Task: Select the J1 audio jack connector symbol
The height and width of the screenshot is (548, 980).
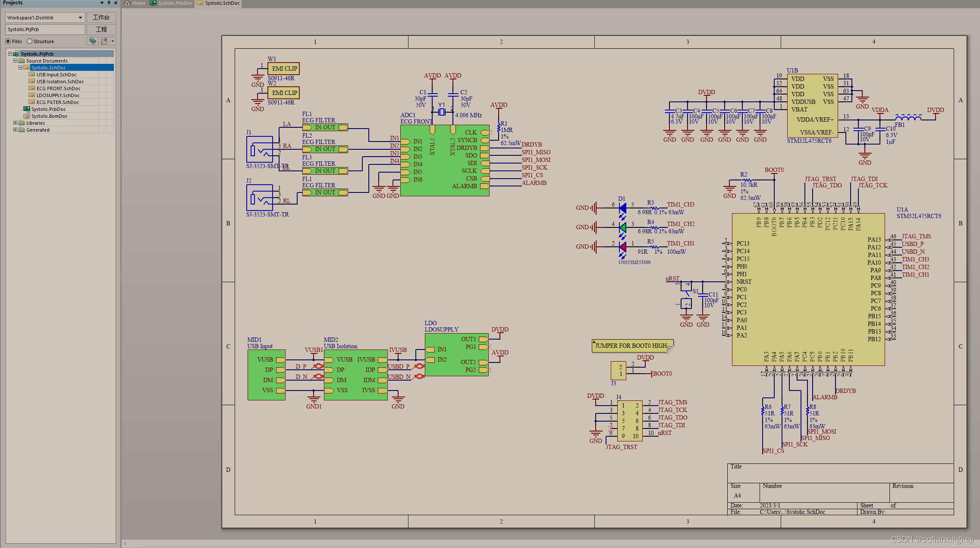Action: (x=260, y=149)
